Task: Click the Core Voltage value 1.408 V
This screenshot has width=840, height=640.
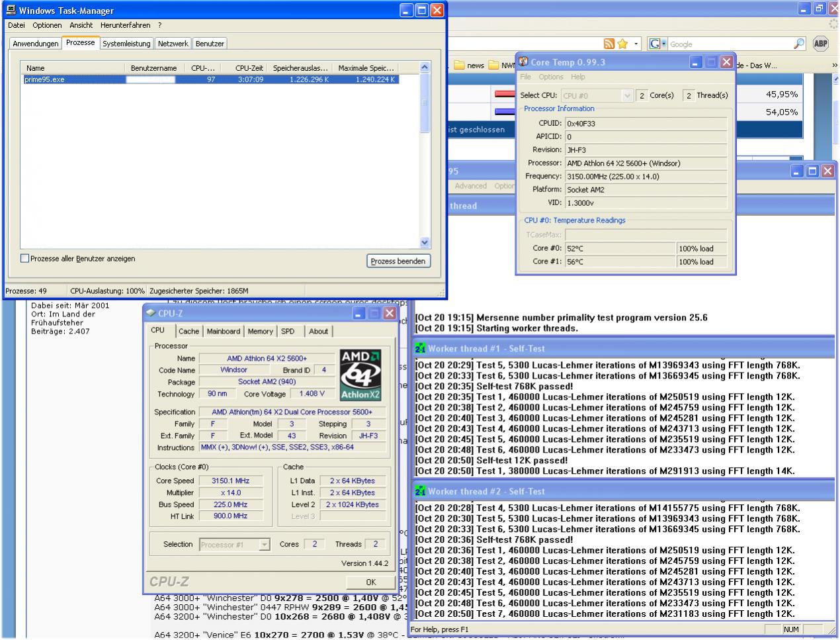Action: click(312, 394)
